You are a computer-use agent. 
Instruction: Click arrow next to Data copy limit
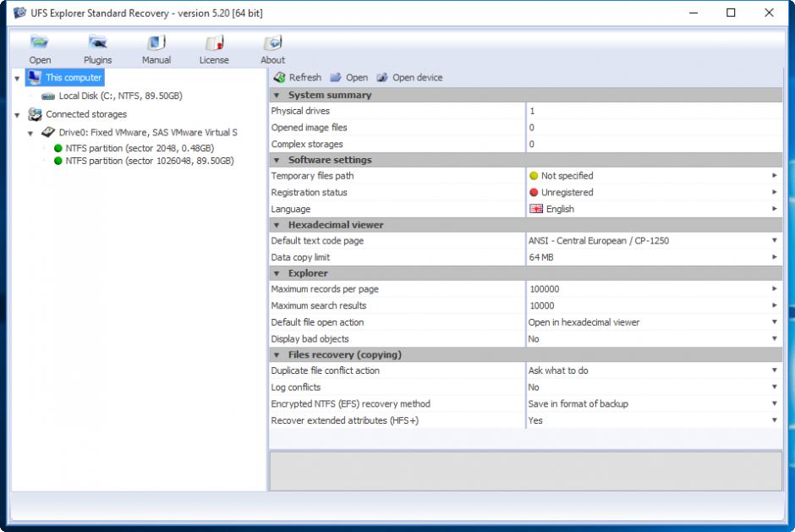(774, 257)
